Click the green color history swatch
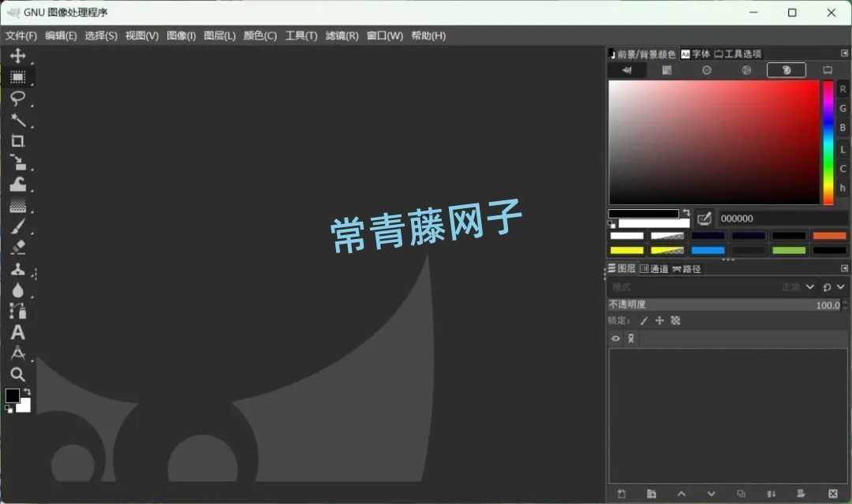Image resolution: width=852 pixels, height=504 pixels. [788, 250]
